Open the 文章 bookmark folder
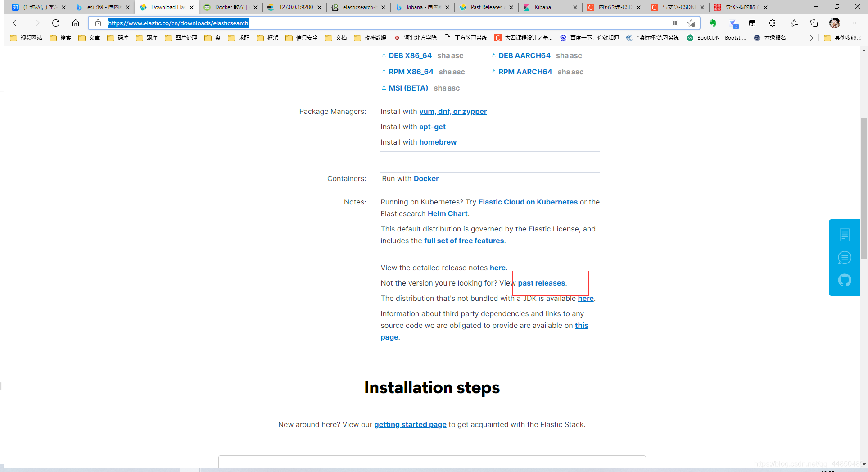The image size is (868, 472). coord(89,38)
